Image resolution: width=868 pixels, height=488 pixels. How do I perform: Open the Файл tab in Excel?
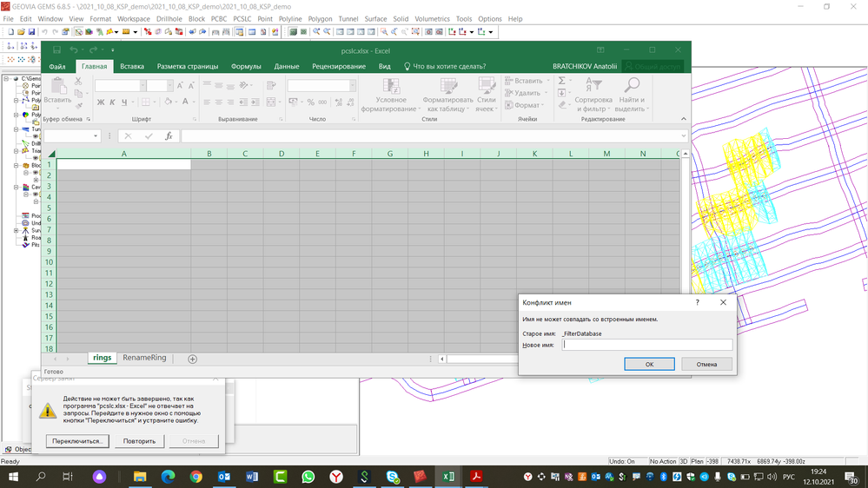tap(57, 66)
